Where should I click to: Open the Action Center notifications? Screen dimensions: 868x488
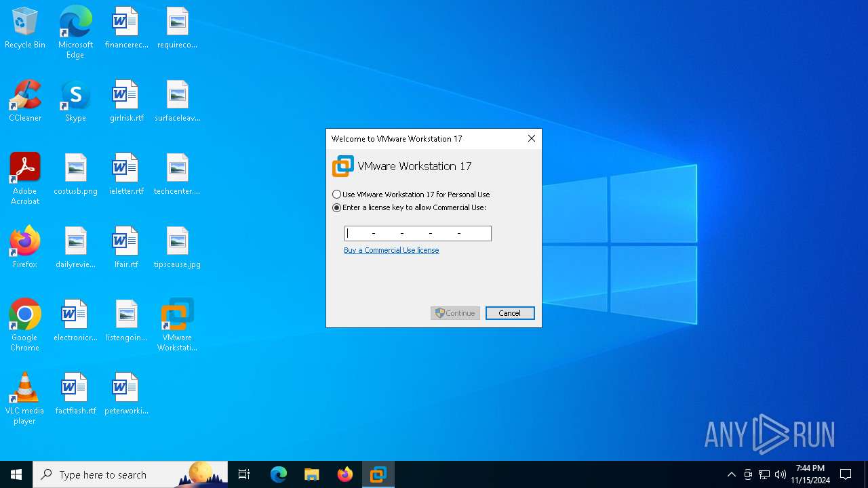pyautogui.click(x=846, y=474)
